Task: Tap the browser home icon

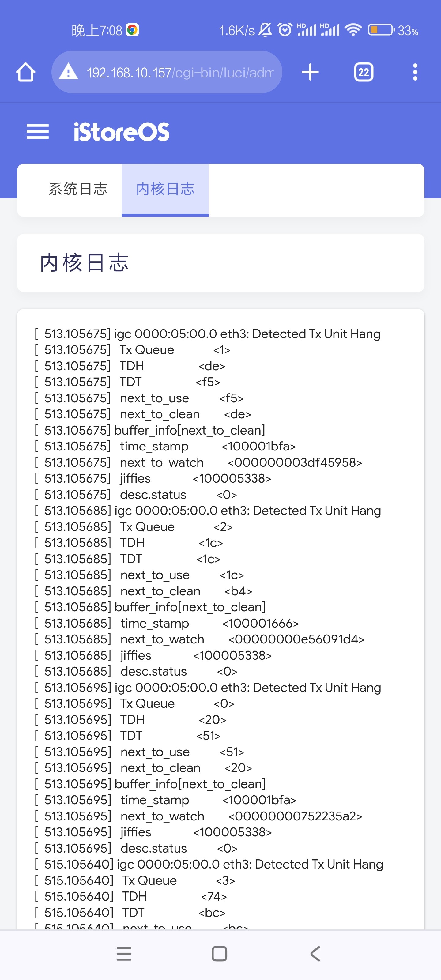Action: point(25,72)
